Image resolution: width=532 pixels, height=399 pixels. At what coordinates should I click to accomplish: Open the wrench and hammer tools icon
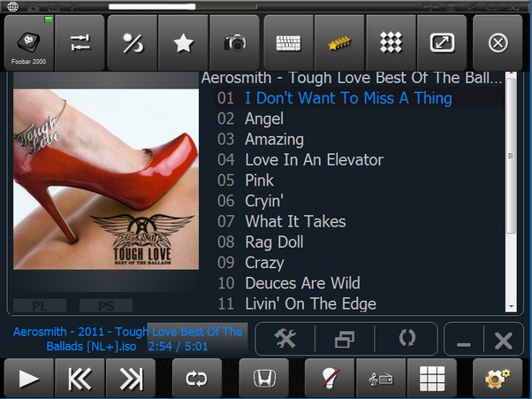285,339
